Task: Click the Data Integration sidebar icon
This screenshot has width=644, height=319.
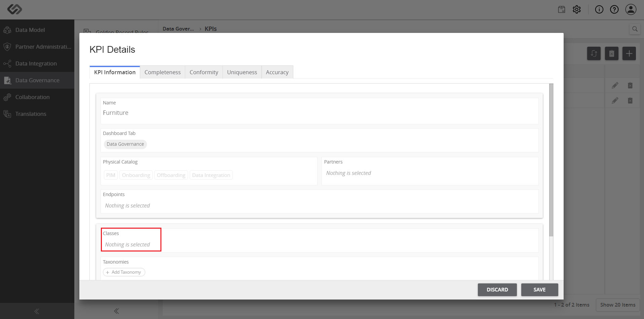Action: click(7, 63)
